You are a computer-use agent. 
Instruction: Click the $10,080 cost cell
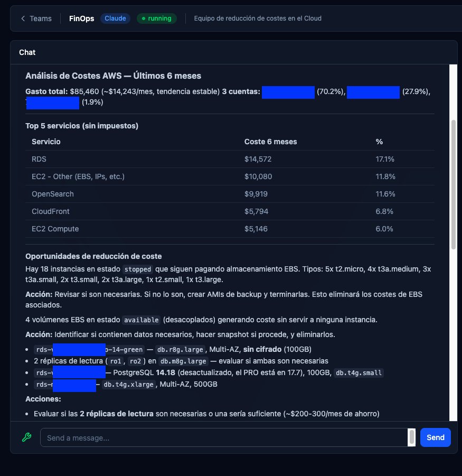pos(258,176)
